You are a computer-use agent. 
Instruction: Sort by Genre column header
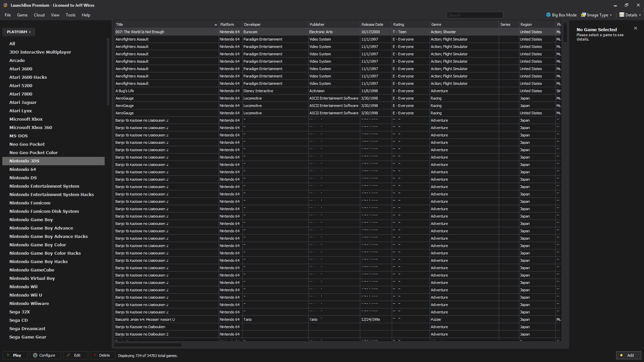[464, 24]
